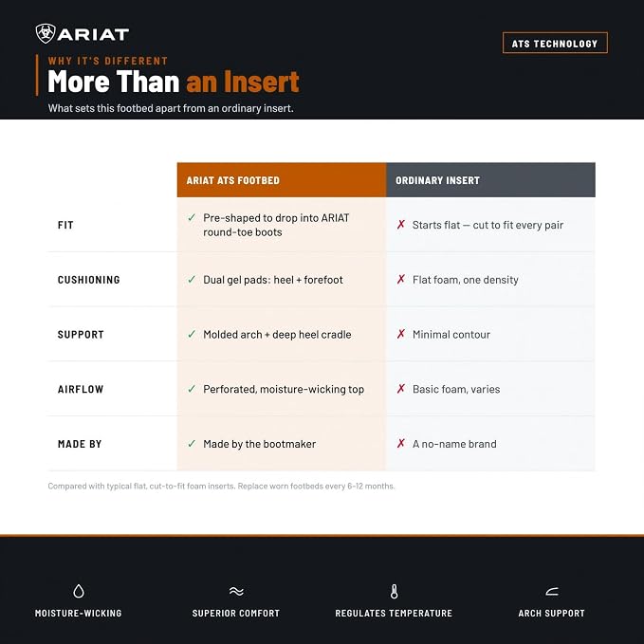
Task: Click the REGULATES TEMPERATURE footer label
Action: pyautogui.click(x=394, y=614)
